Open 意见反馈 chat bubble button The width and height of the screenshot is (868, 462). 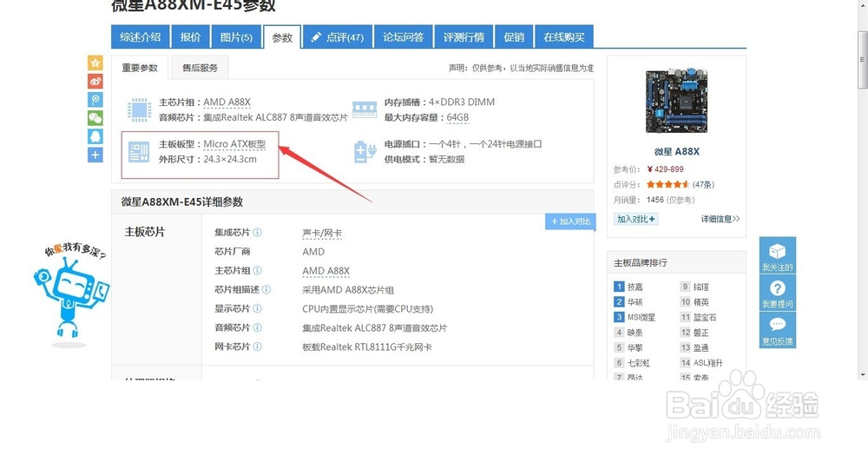(x=777, y=330)
